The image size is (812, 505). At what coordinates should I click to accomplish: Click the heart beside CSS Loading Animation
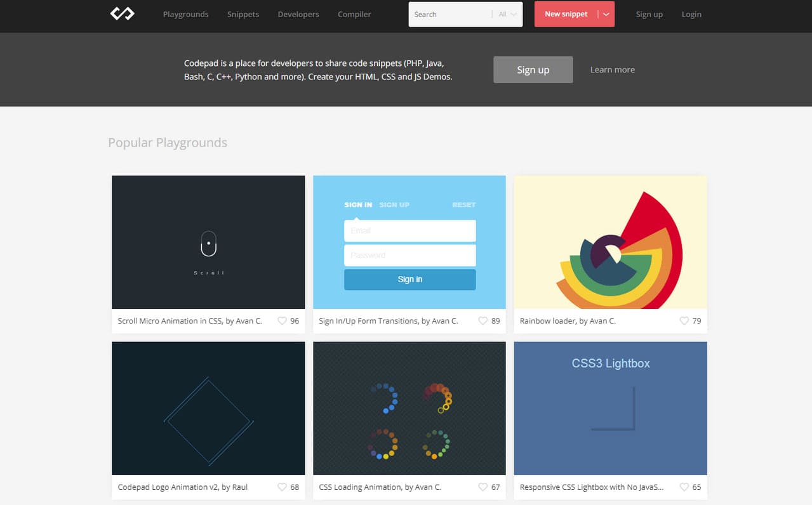483,487
